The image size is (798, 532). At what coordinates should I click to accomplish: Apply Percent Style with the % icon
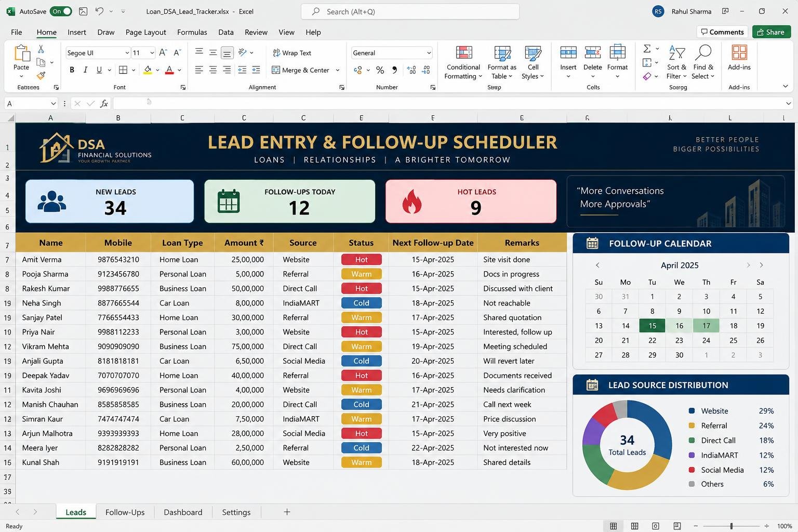(380, 70)
